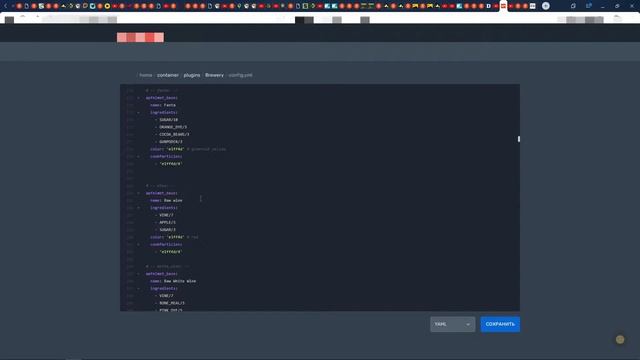
Task: Click the SUGAR/10 ingredient line
Action: (169, 120)
